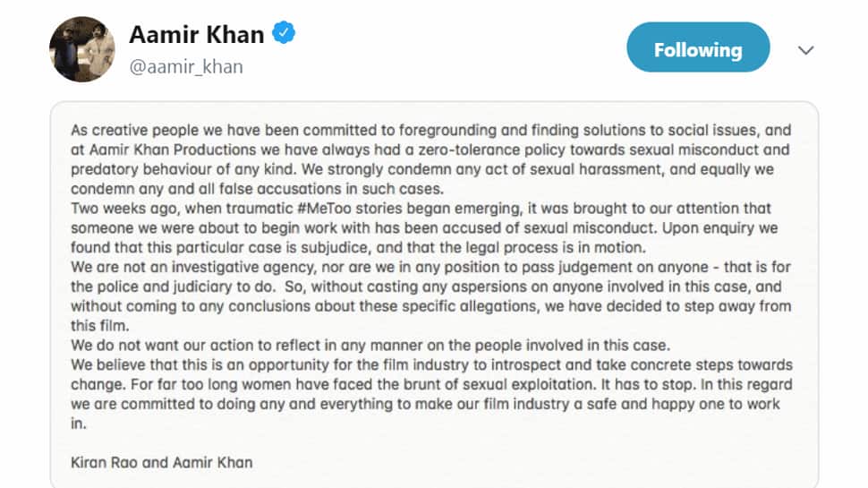Click the 'police and judiciary' phrase
Image resolution: width=868 pixels, height=488 pixels.
pyautogui.click(x=165, y=287)
